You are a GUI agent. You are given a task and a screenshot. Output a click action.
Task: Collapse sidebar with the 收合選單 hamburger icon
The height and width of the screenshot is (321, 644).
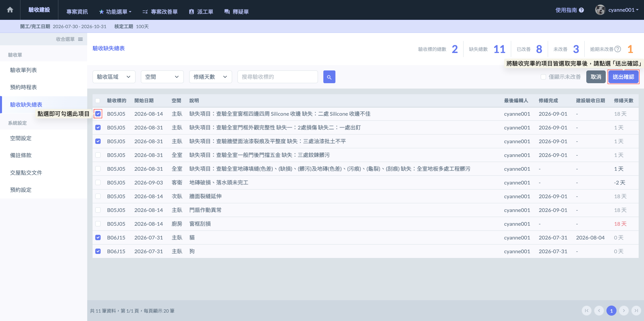pyautogui.click(x=80, y=39)
